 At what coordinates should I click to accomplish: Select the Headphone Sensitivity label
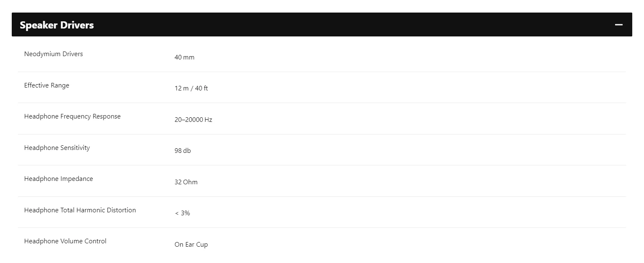[x=57, y=148]
